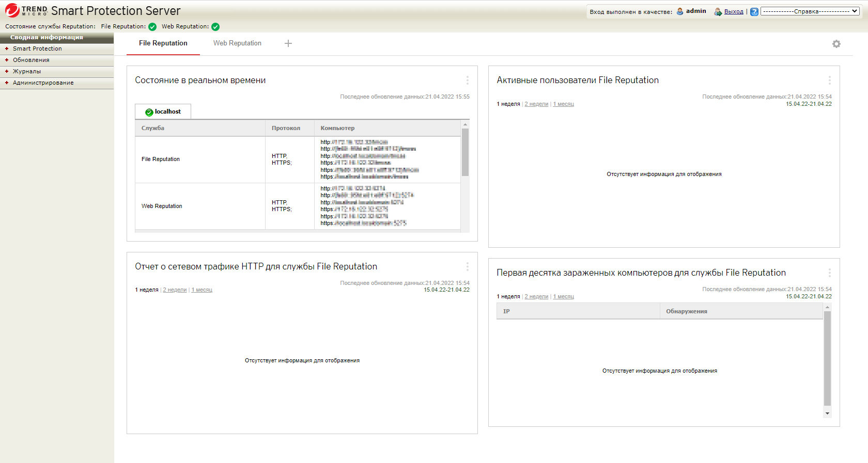Expand the Журналы sidebar section

click(27, 71)
